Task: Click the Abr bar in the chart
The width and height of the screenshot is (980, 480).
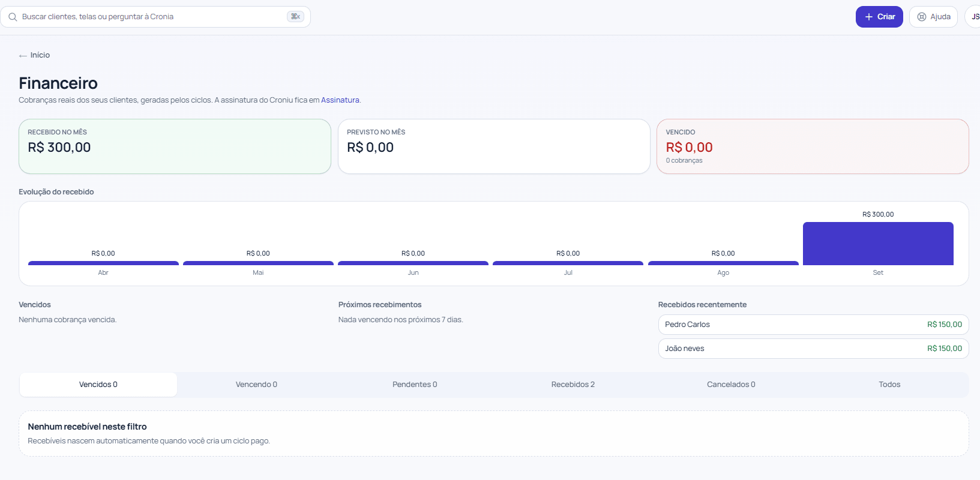Action: tap(103, 263)
